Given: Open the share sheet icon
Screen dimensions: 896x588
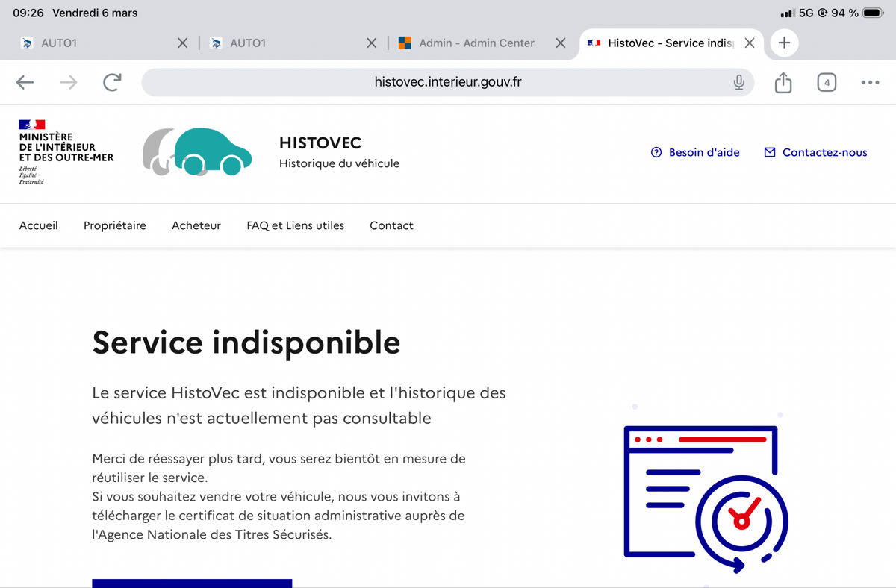Looking at the screenshot, I should (783, 83).
